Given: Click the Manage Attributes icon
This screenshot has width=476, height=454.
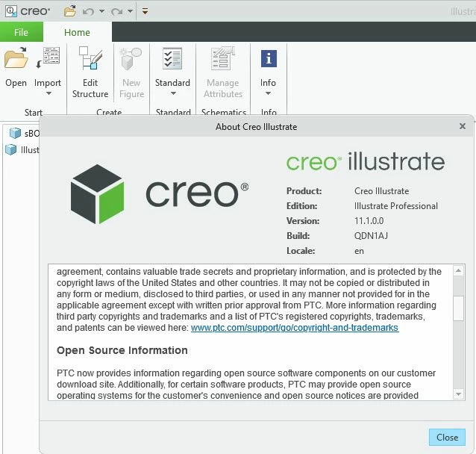Looking at the screenshot, I should tap(223, 57).
